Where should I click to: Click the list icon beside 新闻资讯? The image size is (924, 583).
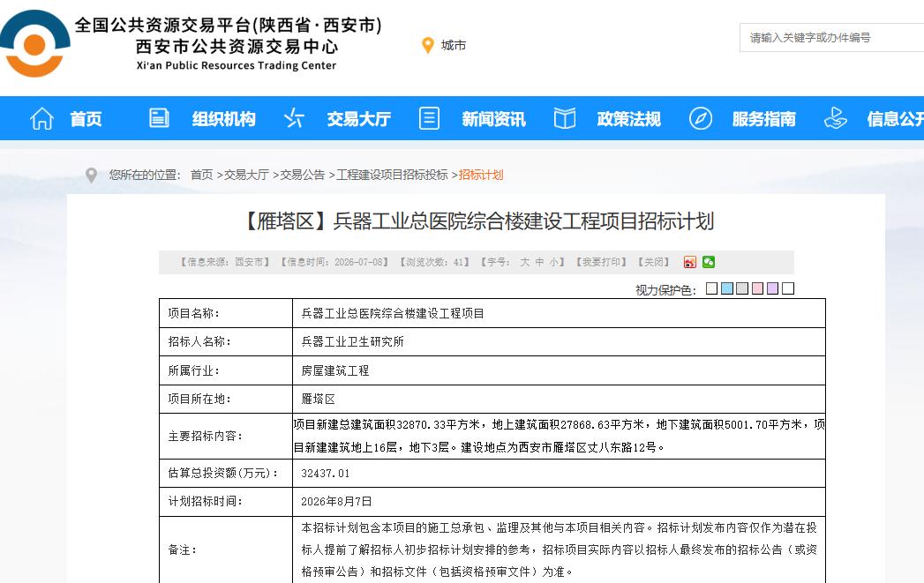pos(429,118)
